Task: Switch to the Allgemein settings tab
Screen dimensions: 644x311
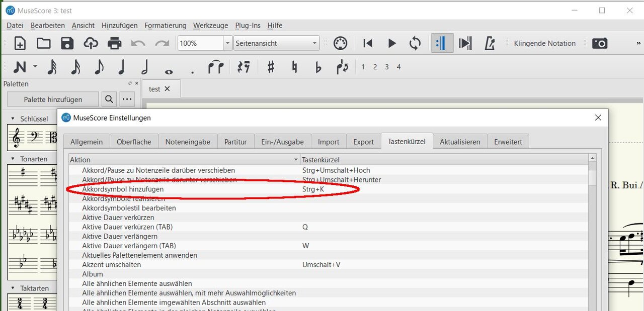Action: pyautogui.click(x=87, y=142)
